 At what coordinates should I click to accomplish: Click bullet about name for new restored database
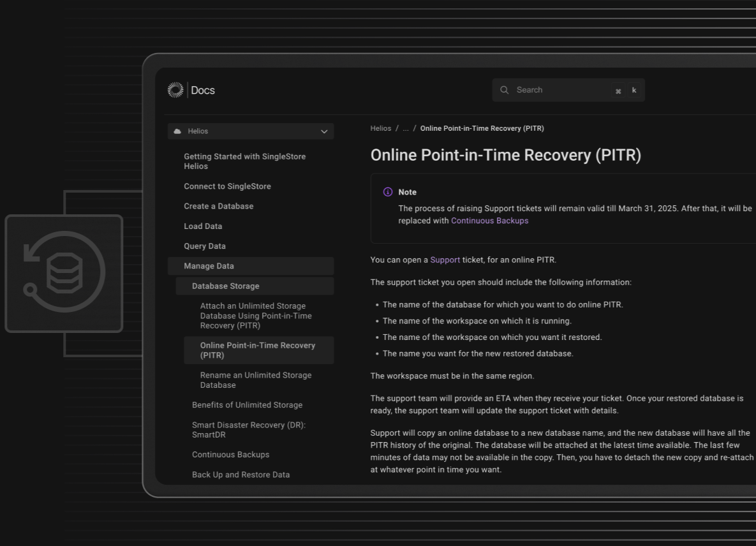[x=478, y=354]
